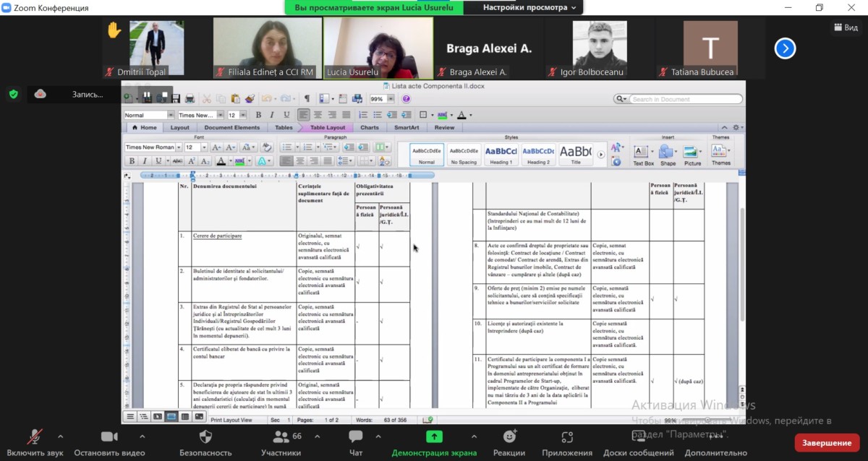Click the Print icon in Word toolbar
The image size is (868, 461).
(190, 98)
